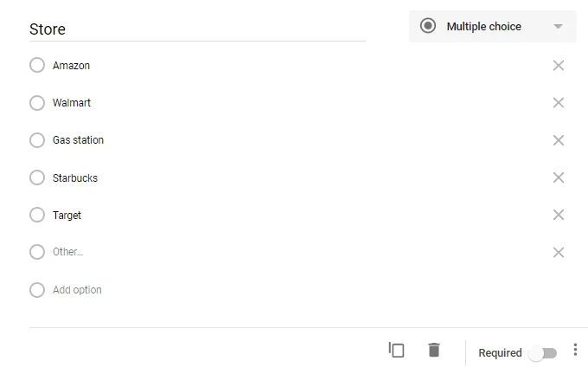
Task: Delete the question using the trash icon
Action: 434,350
